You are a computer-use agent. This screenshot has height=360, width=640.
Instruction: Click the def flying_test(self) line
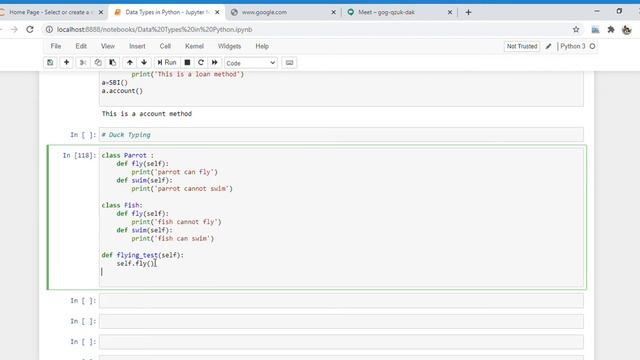point(142,255)
